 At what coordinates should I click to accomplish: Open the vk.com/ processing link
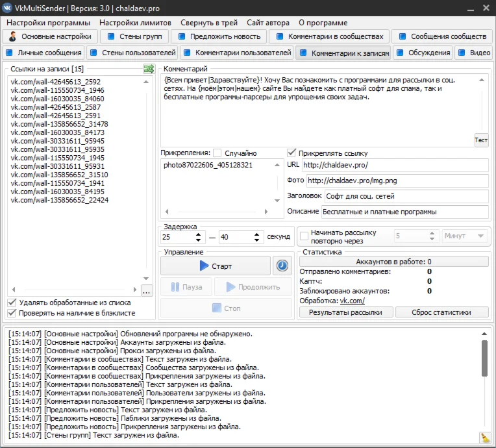point(353,301)
